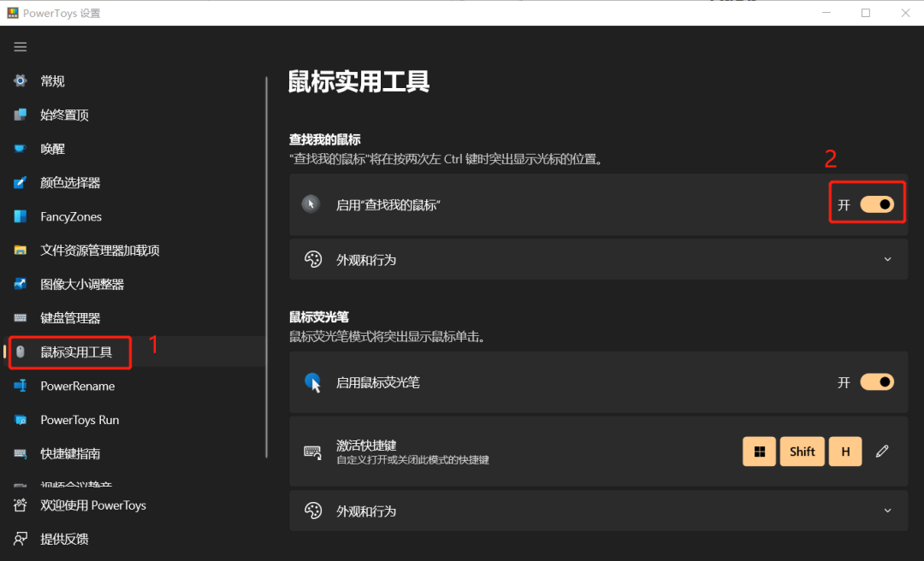Open the hamburger navigation menu
Image resolution: width=924 pixels, height=561 pixels.
[x=20, y=46]
